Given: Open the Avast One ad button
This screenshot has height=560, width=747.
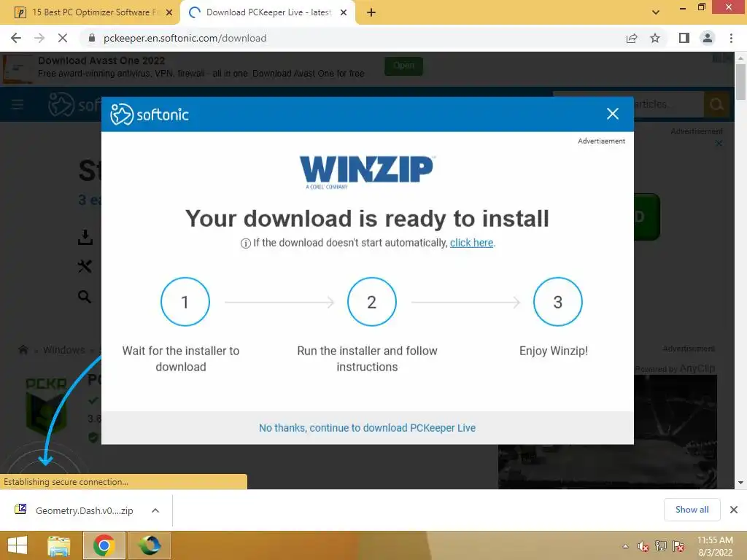Looking at the screenshot, I should [403, 66].
